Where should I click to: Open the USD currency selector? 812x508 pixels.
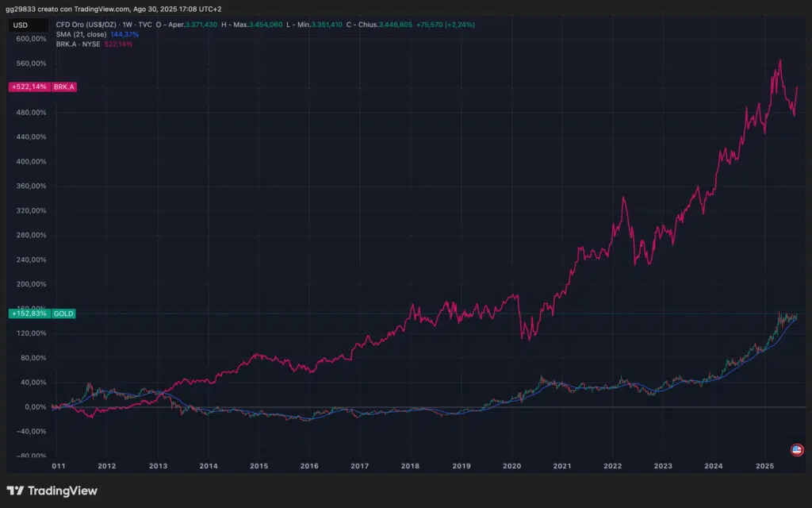point(21,25)
